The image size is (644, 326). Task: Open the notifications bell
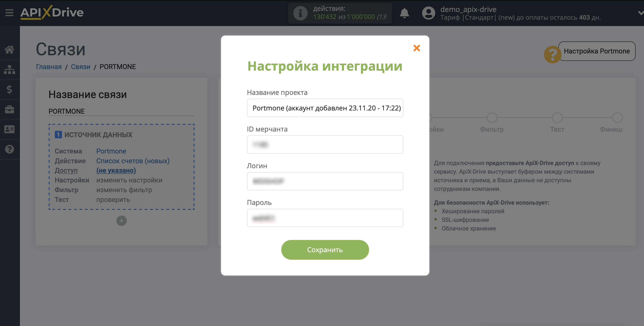[x=404, y=13]
